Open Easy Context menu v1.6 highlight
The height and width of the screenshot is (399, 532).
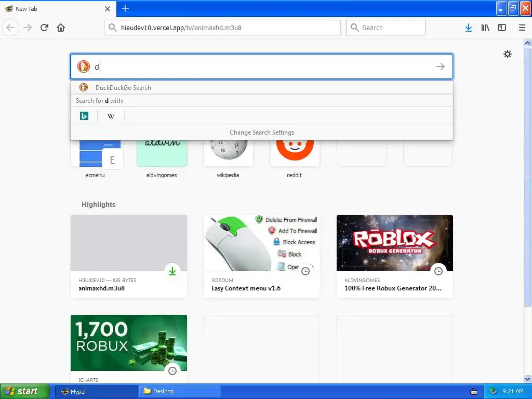coord(262,257)
